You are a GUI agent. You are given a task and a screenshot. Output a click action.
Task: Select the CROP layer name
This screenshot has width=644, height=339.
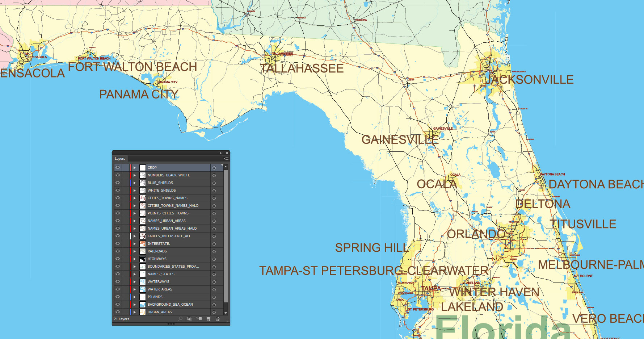[x=152, y=168]
